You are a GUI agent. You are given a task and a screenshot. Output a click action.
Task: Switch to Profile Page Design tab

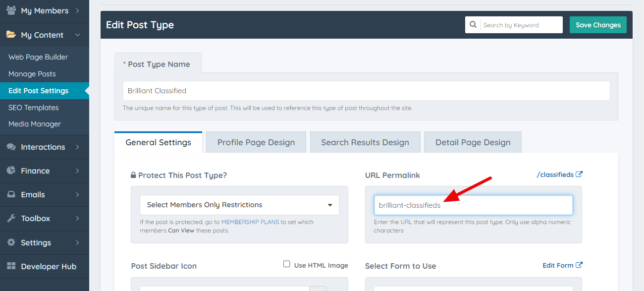point(256,142)
